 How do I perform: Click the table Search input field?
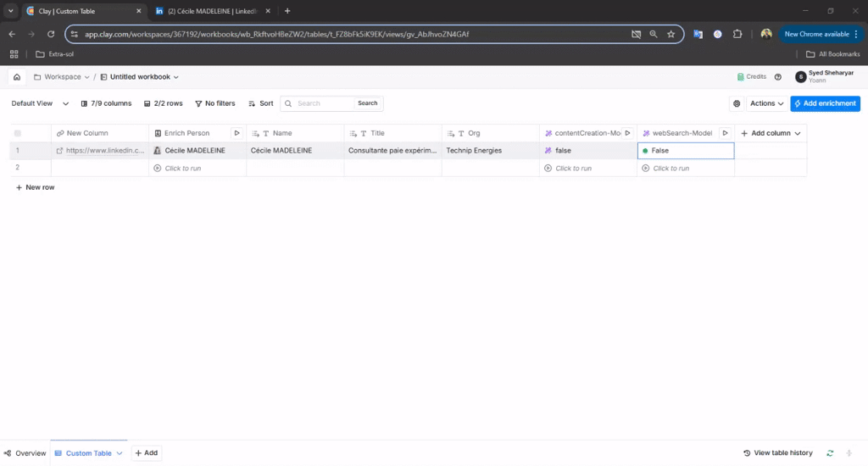click(x=318, y=103)
